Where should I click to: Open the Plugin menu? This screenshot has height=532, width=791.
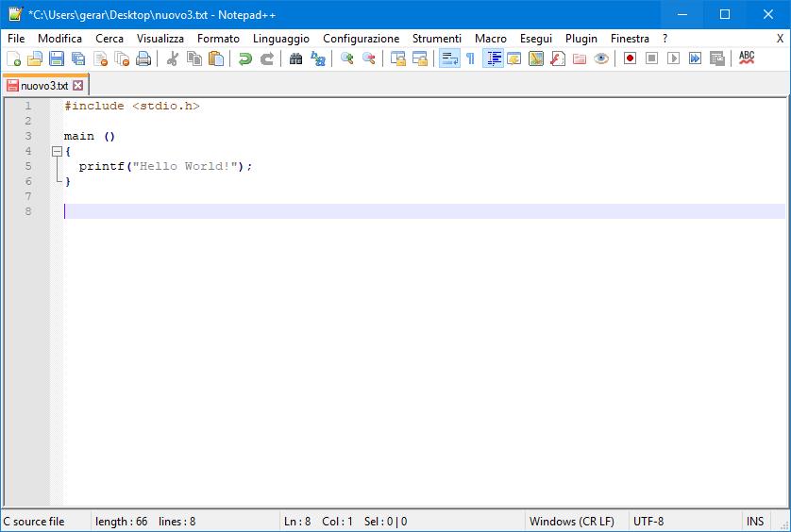581,39
